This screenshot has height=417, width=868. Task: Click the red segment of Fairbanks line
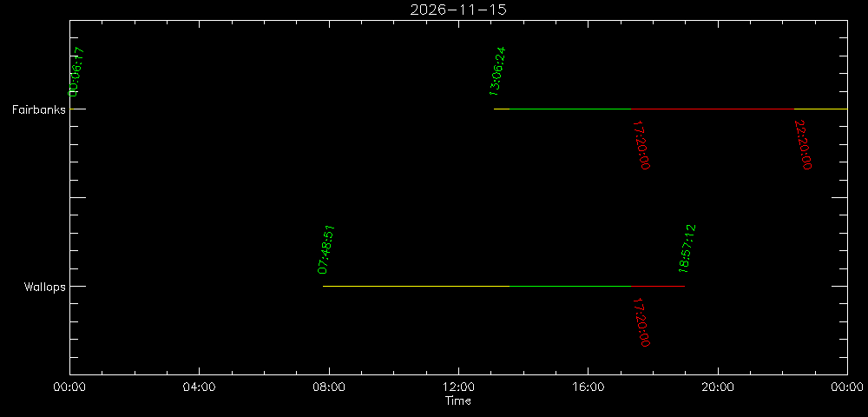[713, 109]
